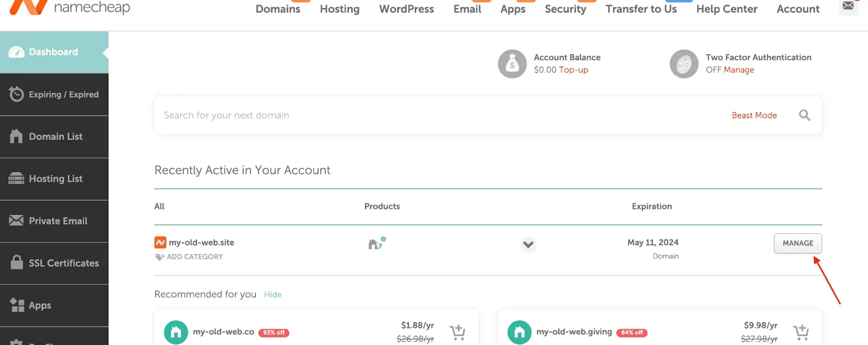Screen dimensions: 868x345
Task: Click the ADD CATEGORY tag icon
Action: pos(159,257)
